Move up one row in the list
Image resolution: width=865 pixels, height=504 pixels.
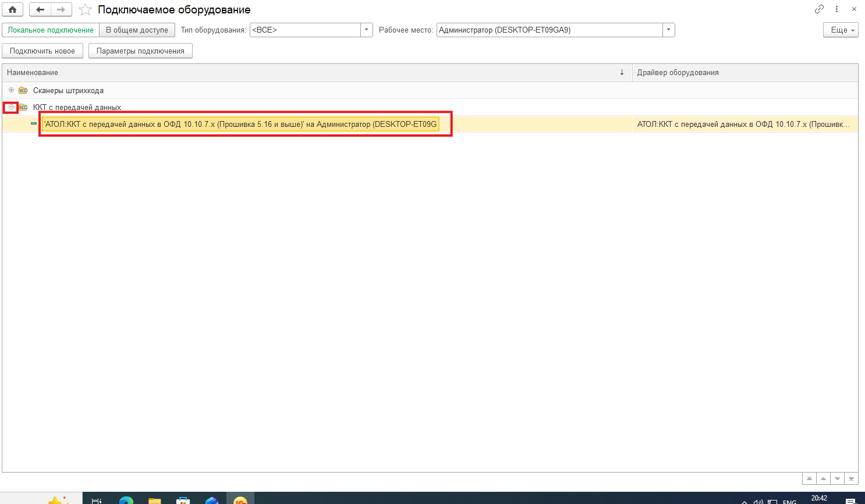(823, 478)
